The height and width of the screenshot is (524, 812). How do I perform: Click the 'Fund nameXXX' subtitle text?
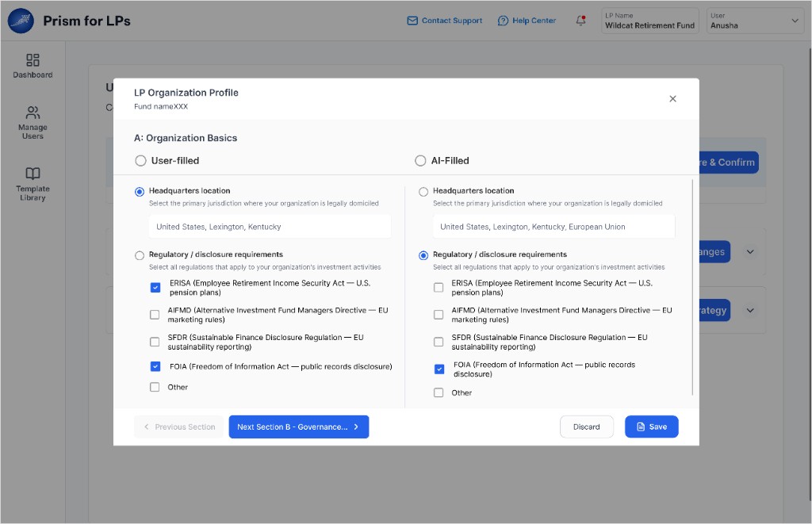coord(161,107)
